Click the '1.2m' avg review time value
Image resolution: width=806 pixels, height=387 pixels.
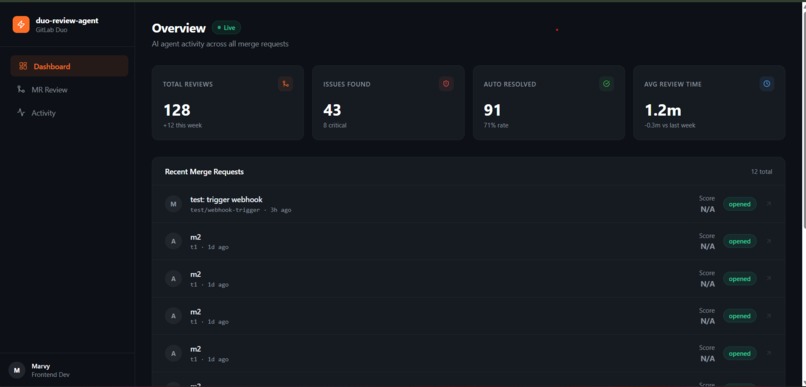(x=663, y=110)
